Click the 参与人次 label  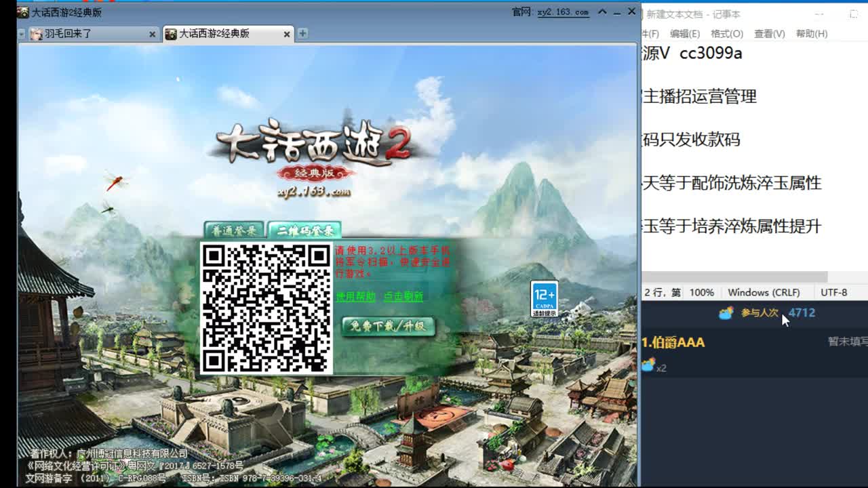click(x=759, y=313)
